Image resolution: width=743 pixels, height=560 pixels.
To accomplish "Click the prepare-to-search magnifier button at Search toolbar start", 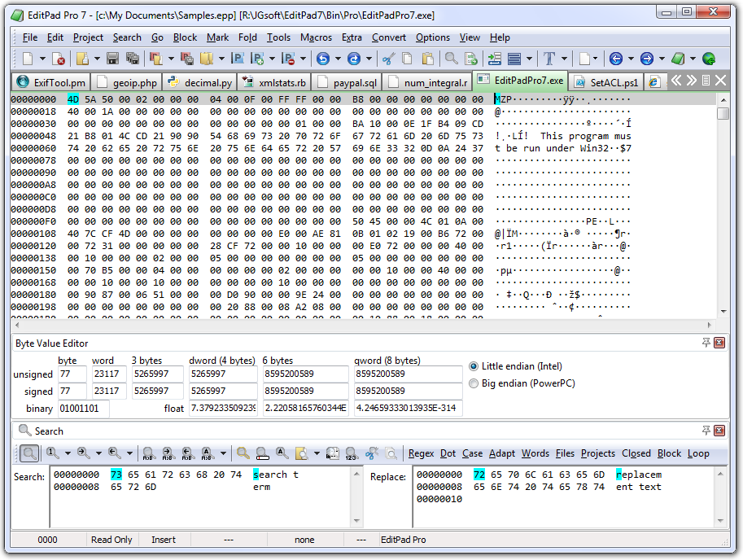I will tap(29, 453).
